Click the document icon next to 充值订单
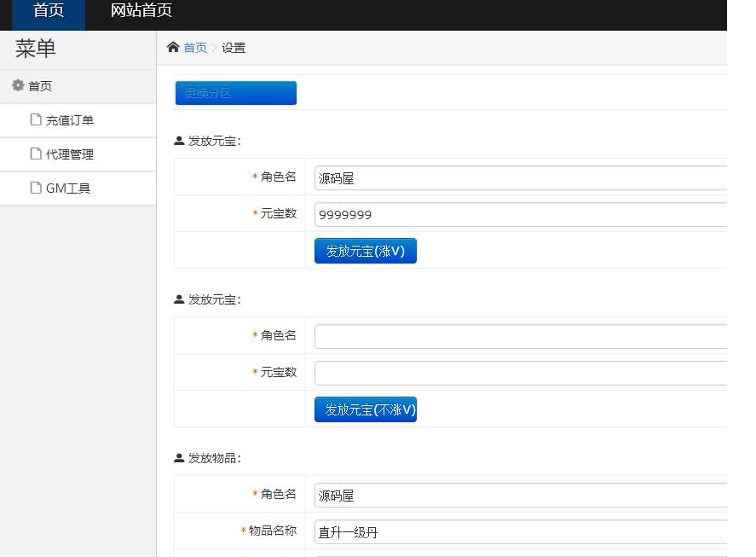Screen dimensions: 756x557 tap(36, 120)
